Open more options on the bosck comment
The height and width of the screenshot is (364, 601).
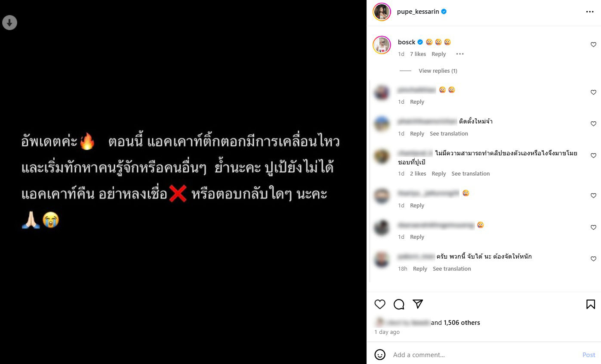click(x=460, y=54)
